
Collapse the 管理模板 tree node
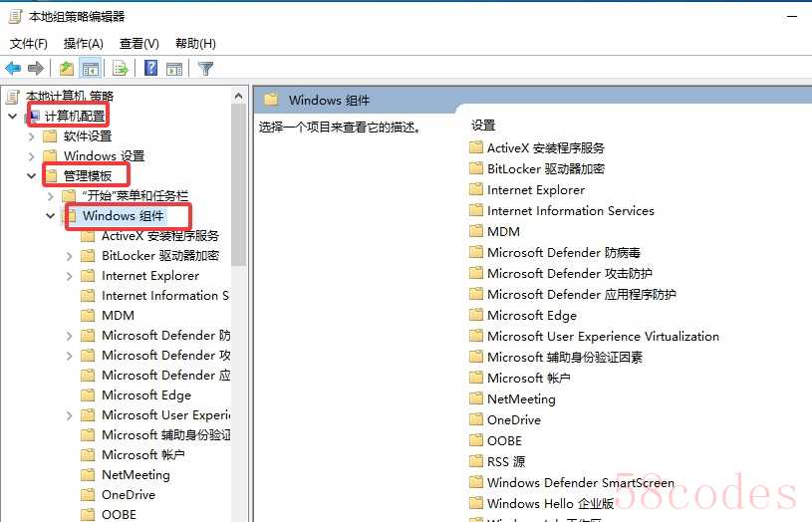click(32, 176)
